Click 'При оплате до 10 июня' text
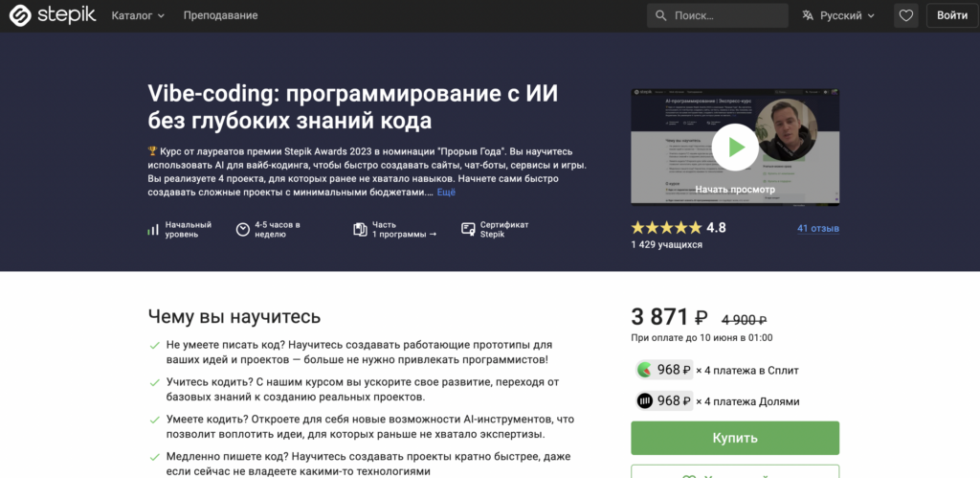Image resolution: width=980 pixels, height=478 pixels. 702,338
